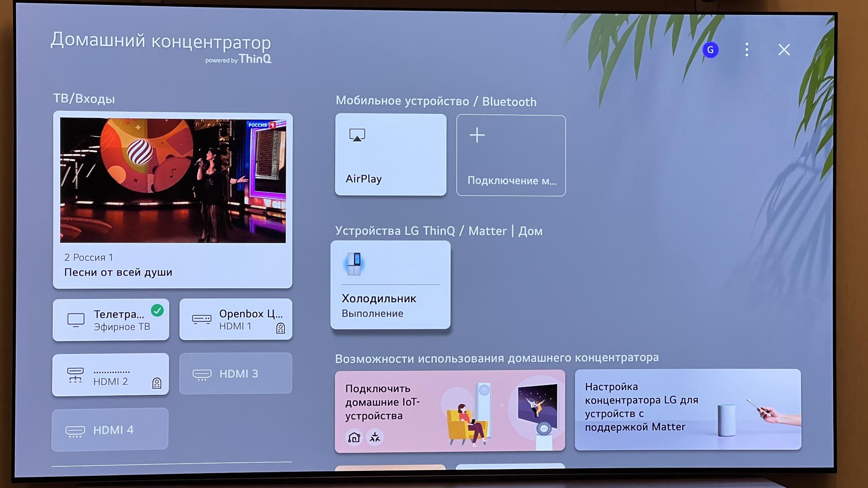The width and height of the screenshot is (868, 488).
Task: Select the green checkmark on Эфирное ТВ tile
Action: 157,310
